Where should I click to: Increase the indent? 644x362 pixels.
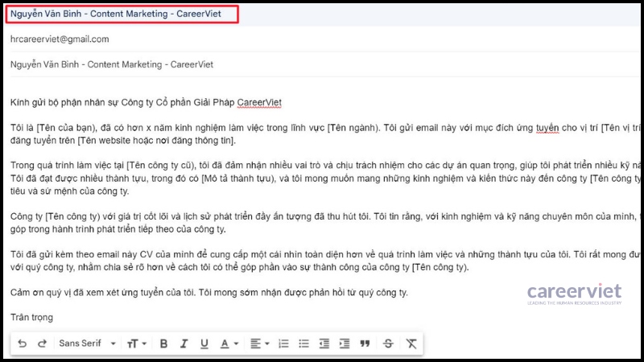click(x=345, y=343)
